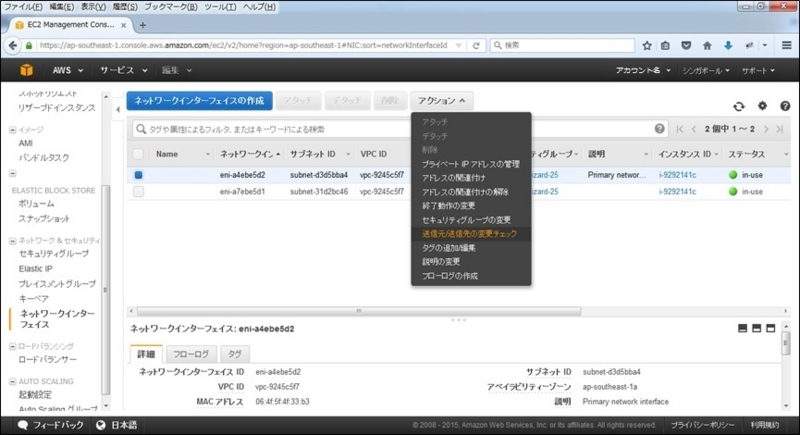Toggle the select-all header checkbox
This screenshot has height=435, width=800.
[x=138, y=154]
